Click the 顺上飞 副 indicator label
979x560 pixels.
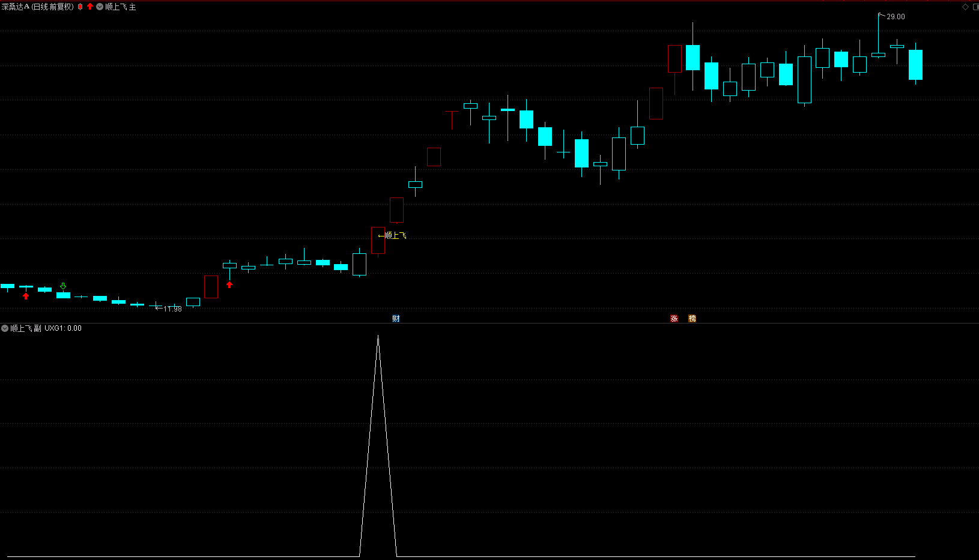pos(26,328)
